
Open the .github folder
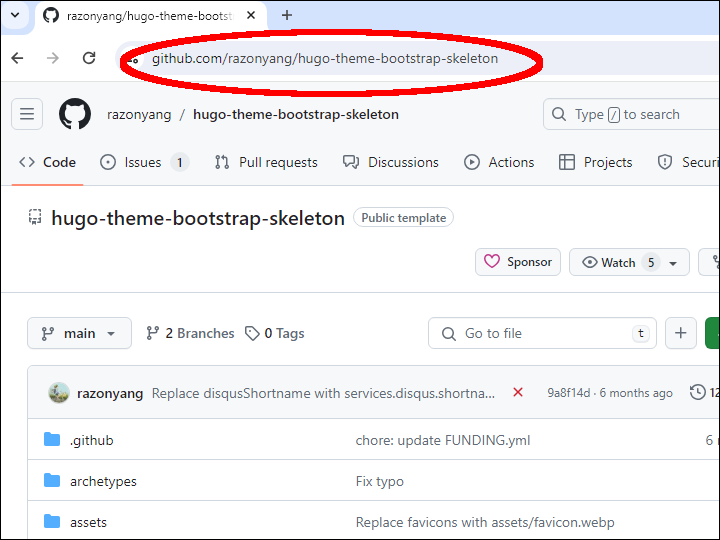click(91, 440)
